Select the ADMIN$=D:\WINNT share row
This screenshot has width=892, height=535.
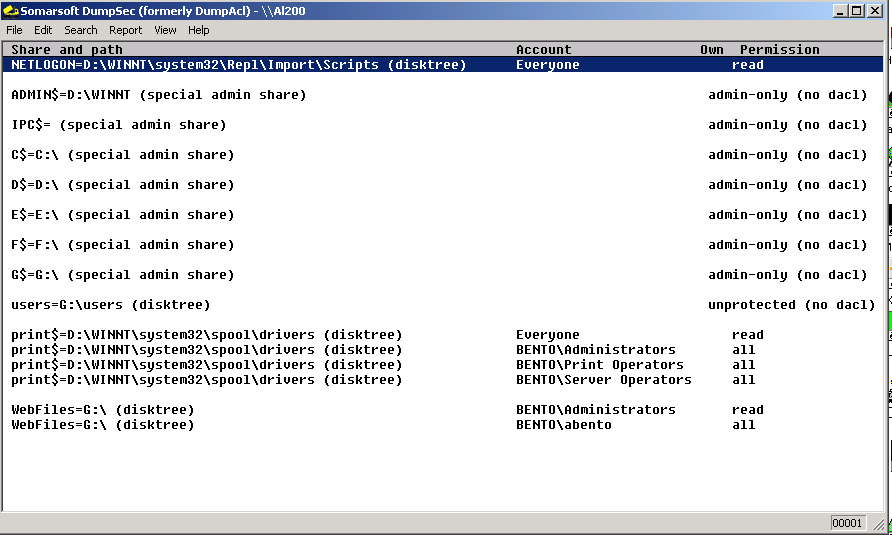(443, 95)
